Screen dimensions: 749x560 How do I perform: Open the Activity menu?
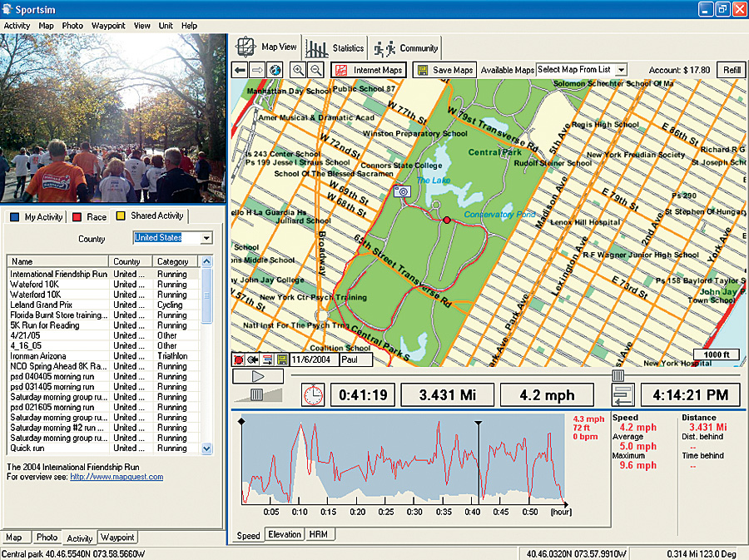(x=17, y=26)
